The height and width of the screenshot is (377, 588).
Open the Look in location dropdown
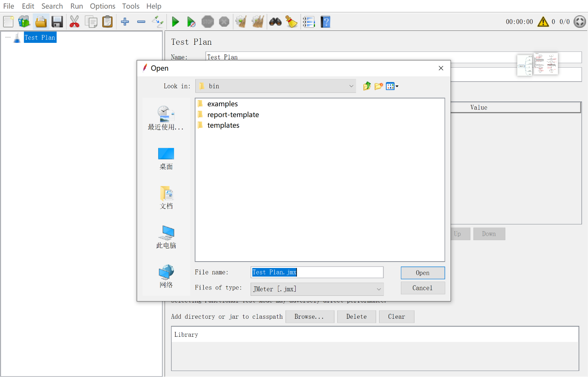pos(351,86)
